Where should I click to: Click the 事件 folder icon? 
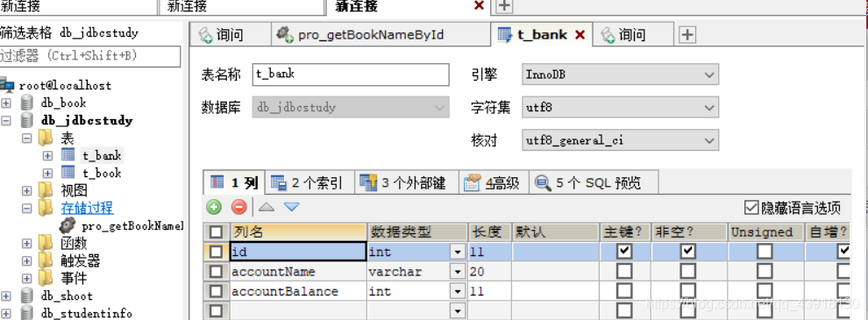pos(46,278)
